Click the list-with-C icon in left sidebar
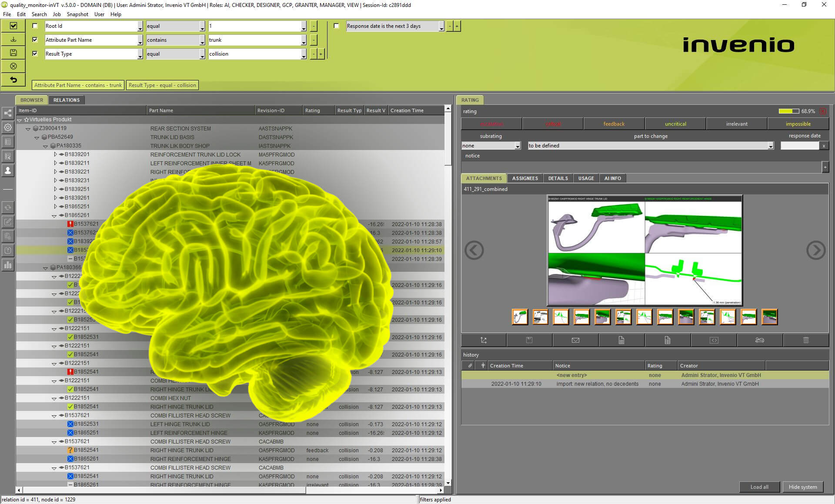Screen dimensions: 835x504 click(8, 156)
